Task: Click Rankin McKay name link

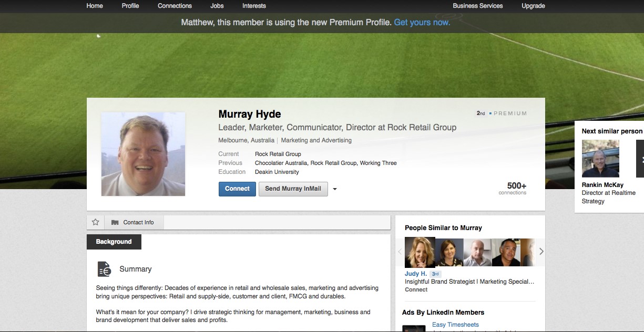Action: pyautogui.click(x=602, y=185)
